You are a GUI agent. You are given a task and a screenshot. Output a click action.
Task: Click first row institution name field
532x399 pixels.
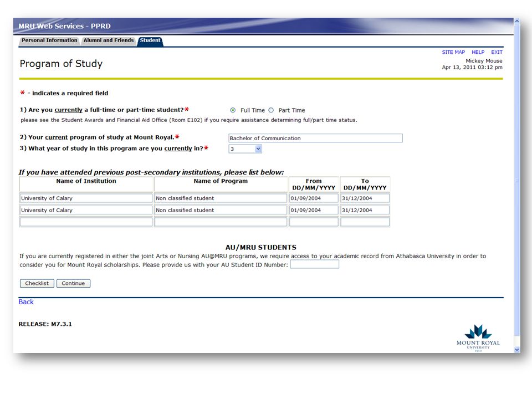(86, 198)
